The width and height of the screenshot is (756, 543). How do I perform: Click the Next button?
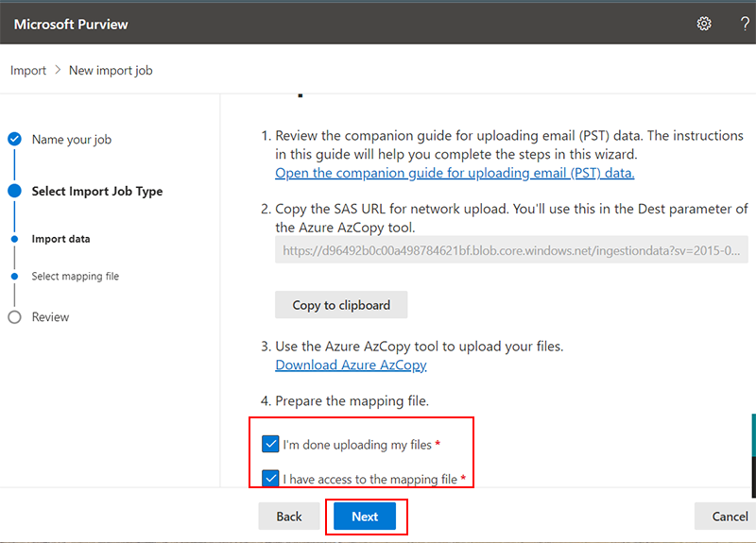(x=365, y=516)
